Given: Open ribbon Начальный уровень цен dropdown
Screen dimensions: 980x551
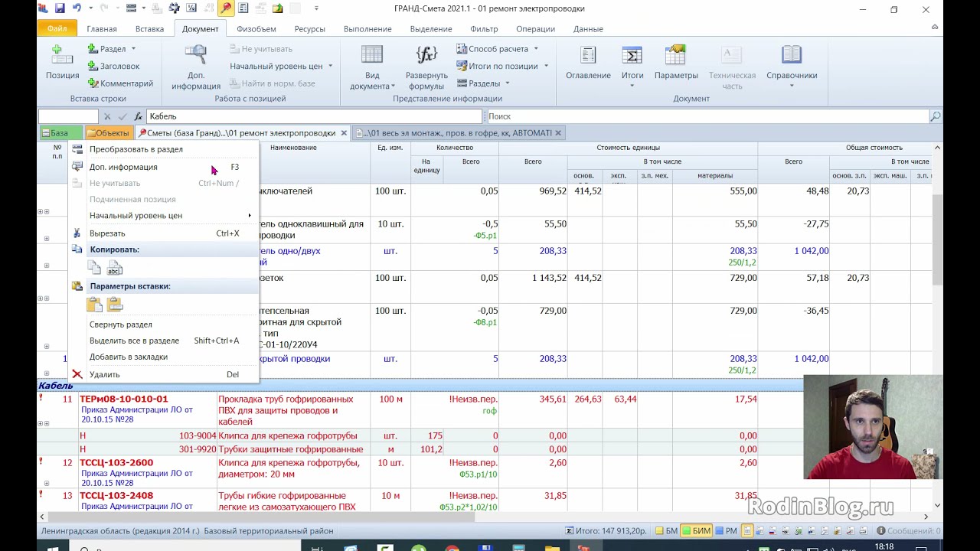Looking at the screenshot, I should (281, 67).
